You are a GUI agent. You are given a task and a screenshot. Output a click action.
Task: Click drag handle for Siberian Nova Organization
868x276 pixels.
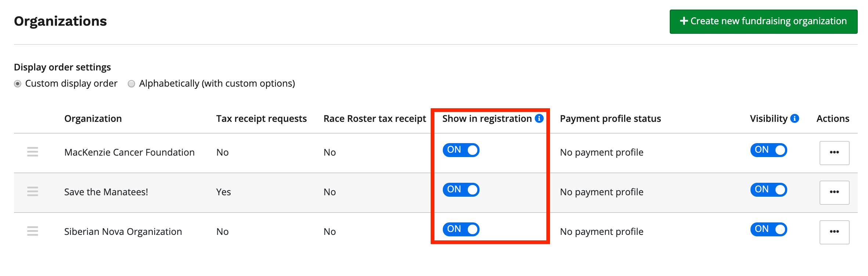(x=33, y=231)
